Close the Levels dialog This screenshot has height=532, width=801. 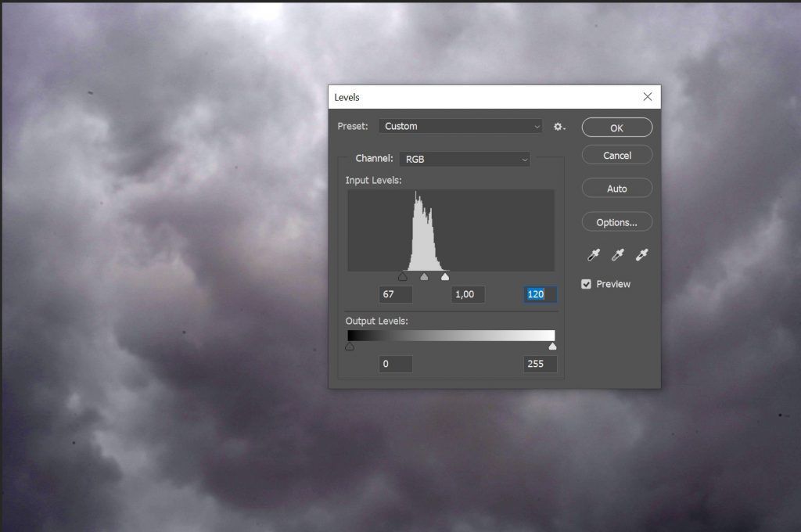click(647, 96)
